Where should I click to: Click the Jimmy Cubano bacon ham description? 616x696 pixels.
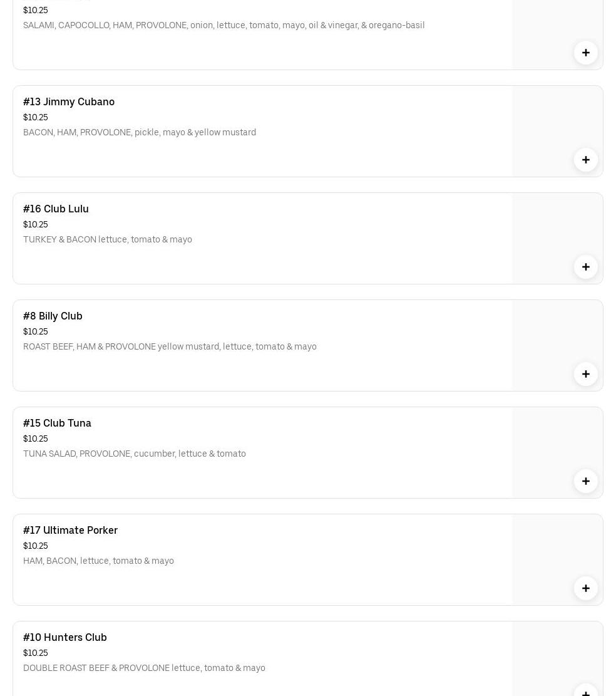pyautogui.click(x=140, y=132)
